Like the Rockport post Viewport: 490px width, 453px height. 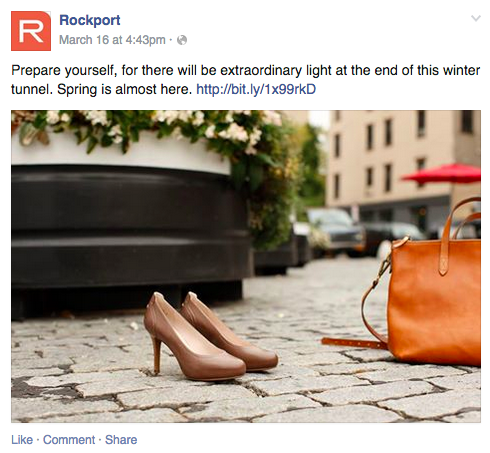click(22, 440)
